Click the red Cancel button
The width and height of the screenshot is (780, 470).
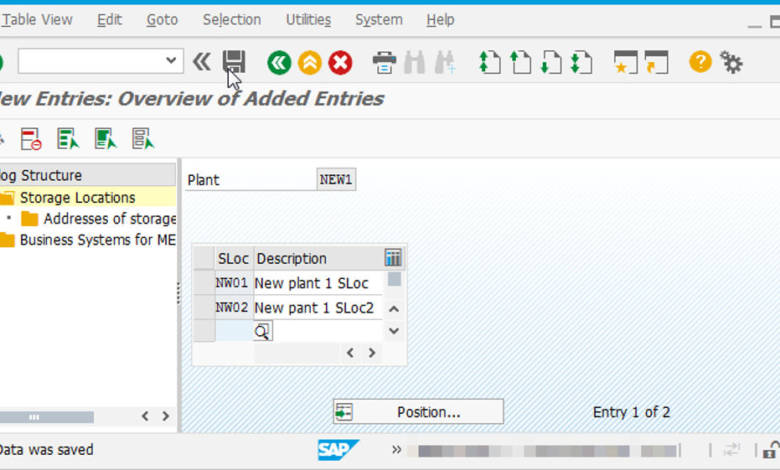tap(340, 63)
